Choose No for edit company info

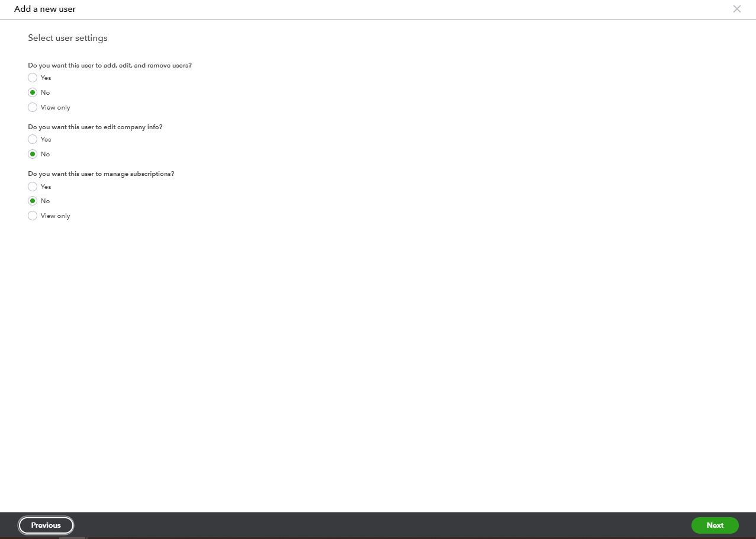coord(33,154)
